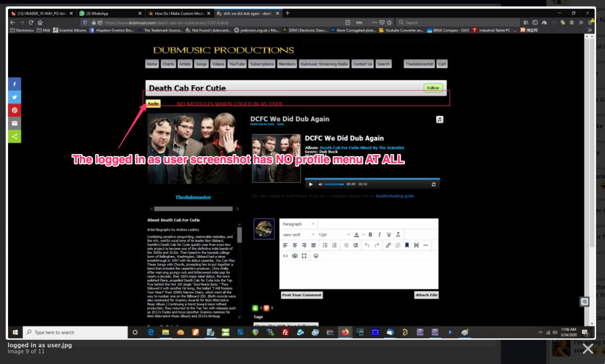Decrease indent in comment editor
Screen dimensions: 605x364
(x=346, y=245)
